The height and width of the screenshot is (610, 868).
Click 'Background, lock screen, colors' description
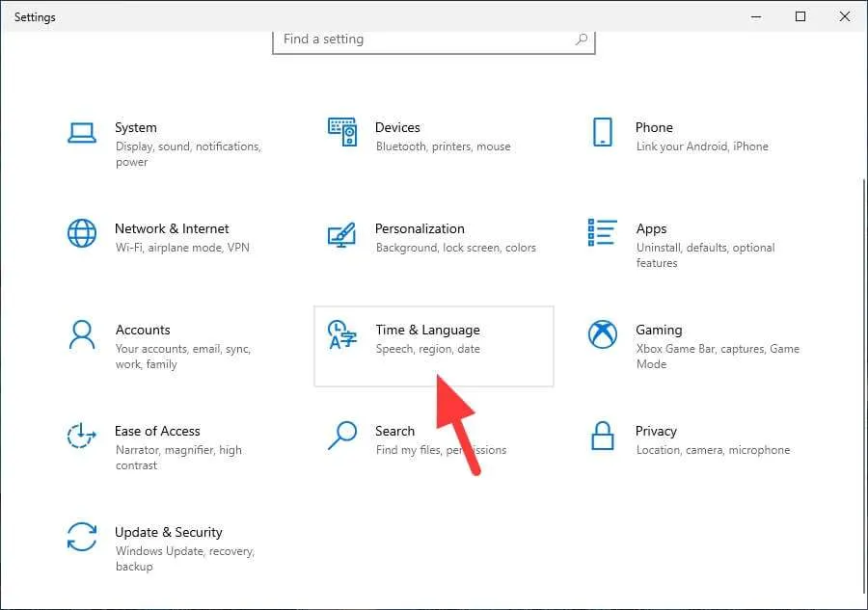tap(455, 248)
